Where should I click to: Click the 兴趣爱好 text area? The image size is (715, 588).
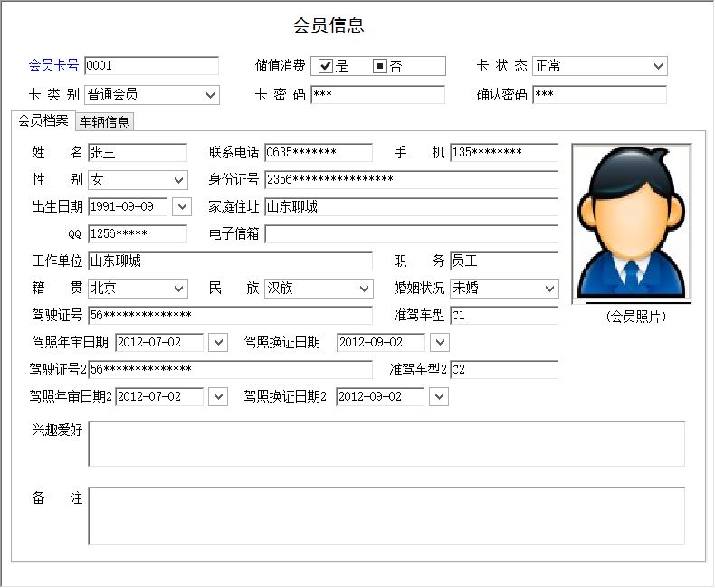(386, 443)
